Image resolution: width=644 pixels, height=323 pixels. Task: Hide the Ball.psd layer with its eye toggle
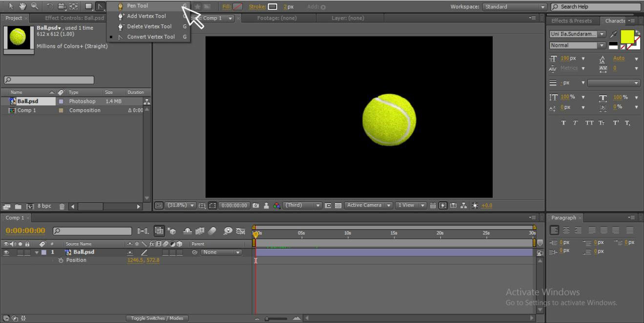(x=7, y=252)
